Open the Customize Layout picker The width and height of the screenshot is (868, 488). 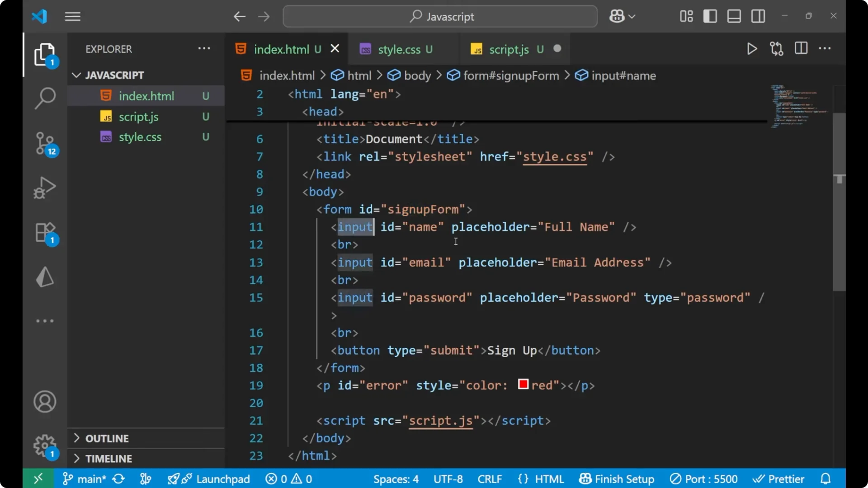(685, 16)
